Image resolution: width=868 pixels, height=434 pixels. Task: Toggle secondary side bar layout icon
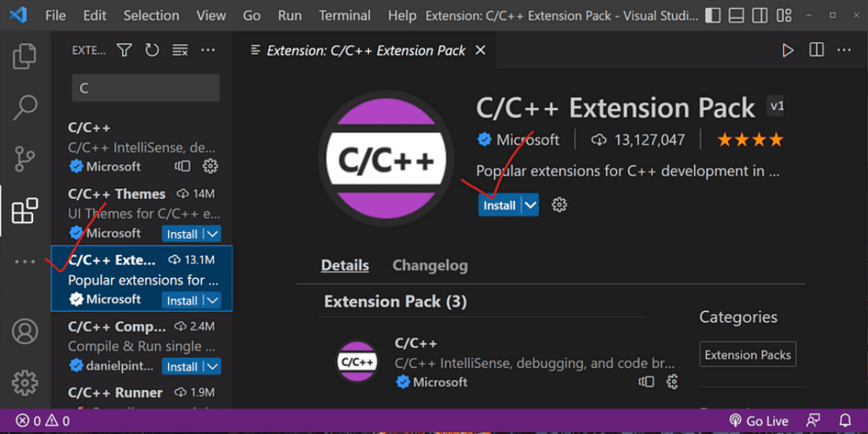(x=759, y=15)
